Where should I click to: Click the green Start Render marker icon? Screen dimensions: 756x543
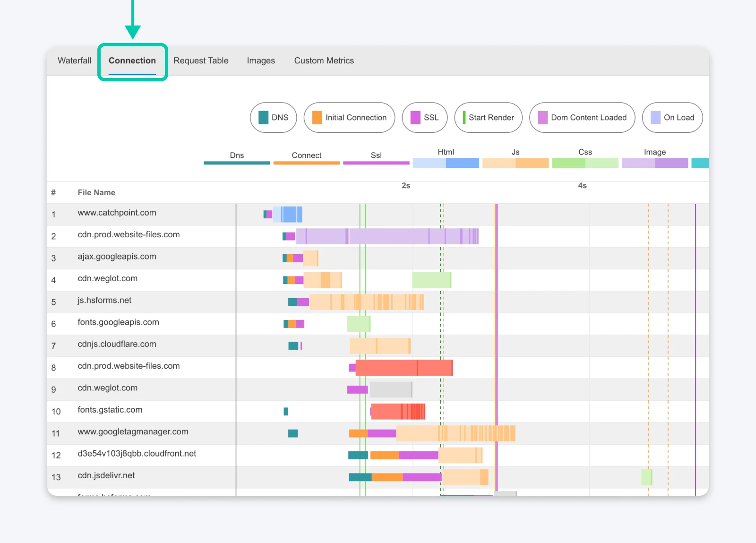pos(464,118)
